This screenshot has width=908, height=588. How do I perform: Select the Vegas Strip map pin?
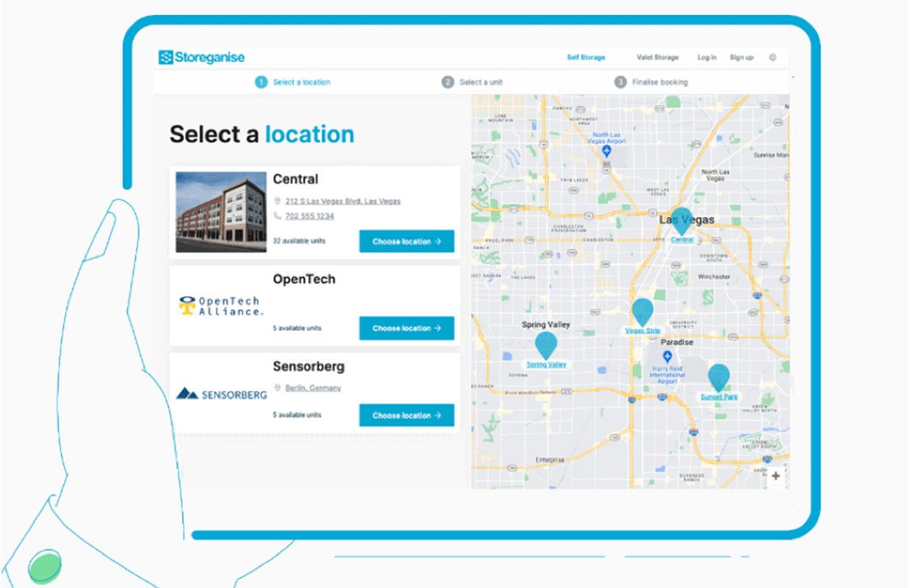click(x=643, y=312)
